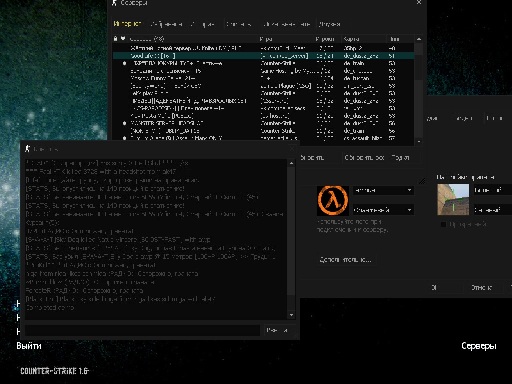Sort servers by the secure shield column icon
The image size is (512, 384).
pos(123,39)
